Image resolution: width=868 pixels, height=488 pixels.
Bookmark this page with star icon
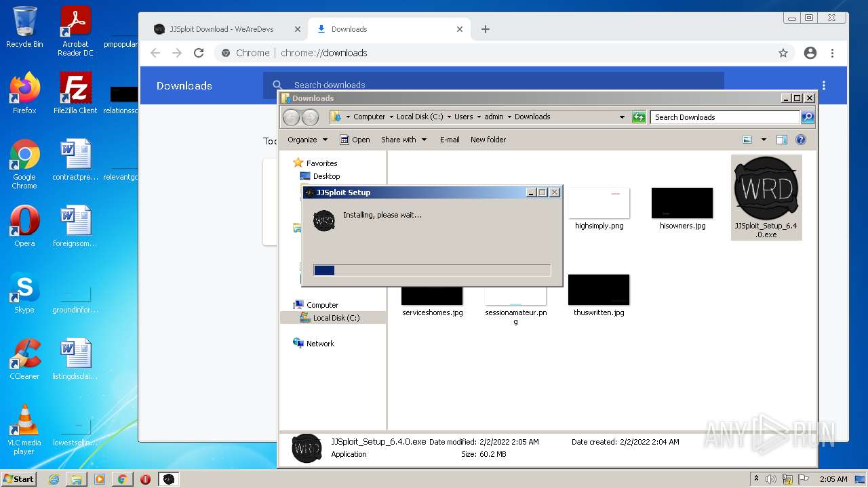click(x=783, y=53)
